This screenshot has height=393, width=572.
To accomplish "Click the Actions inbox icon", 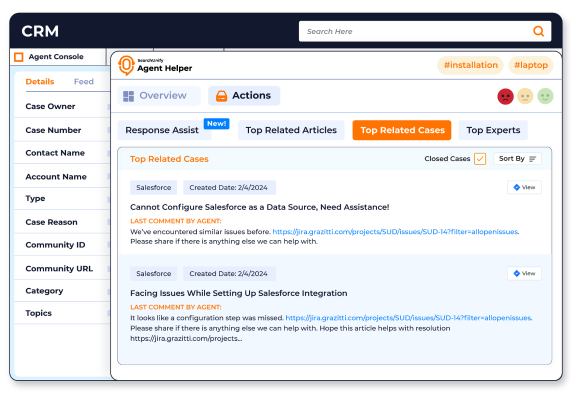I will (221, 96).
